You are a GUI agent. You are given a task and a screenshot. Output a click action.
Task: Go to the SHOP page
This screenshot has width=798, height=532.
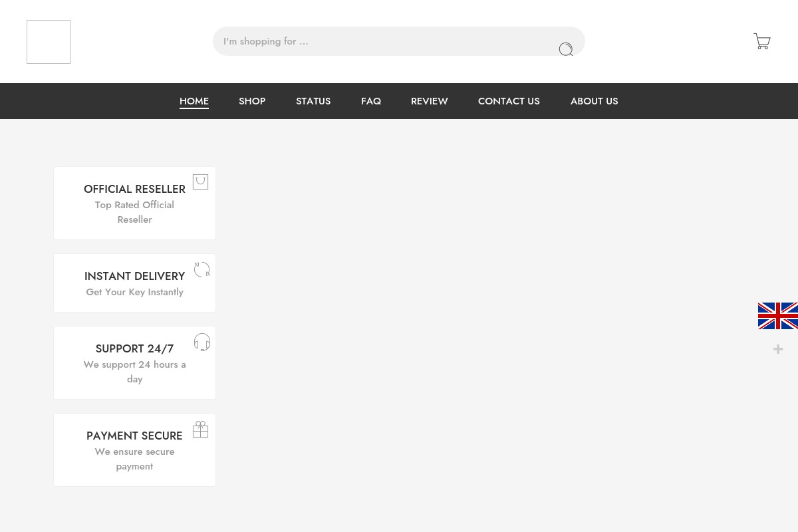[252, 101]
